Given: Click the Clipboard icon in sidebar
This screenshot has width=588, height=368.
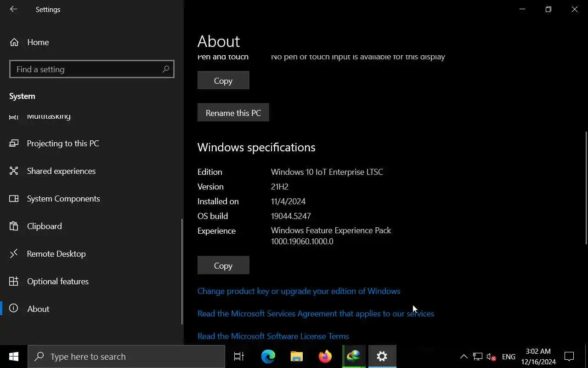Looking at the screenshot, I should [x=14, y=226].
